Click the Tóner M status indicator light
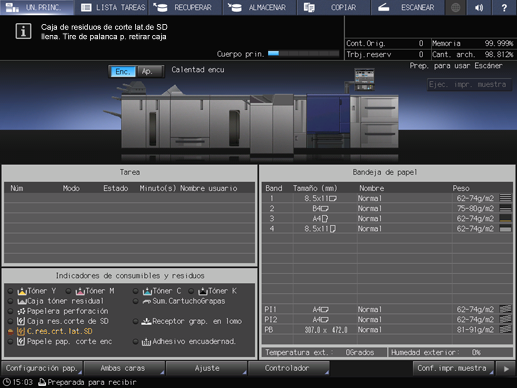Viewport: 517px width, 388px height. point(68,291)
